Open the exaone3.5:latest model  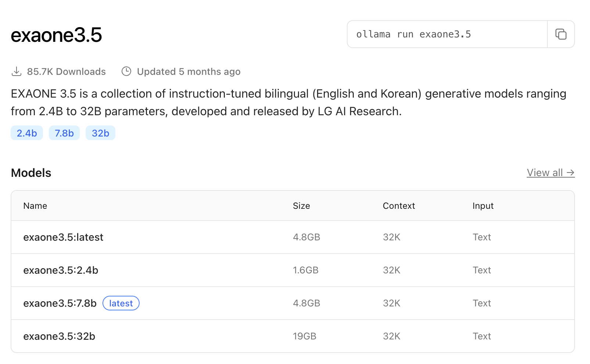(63, 237)
